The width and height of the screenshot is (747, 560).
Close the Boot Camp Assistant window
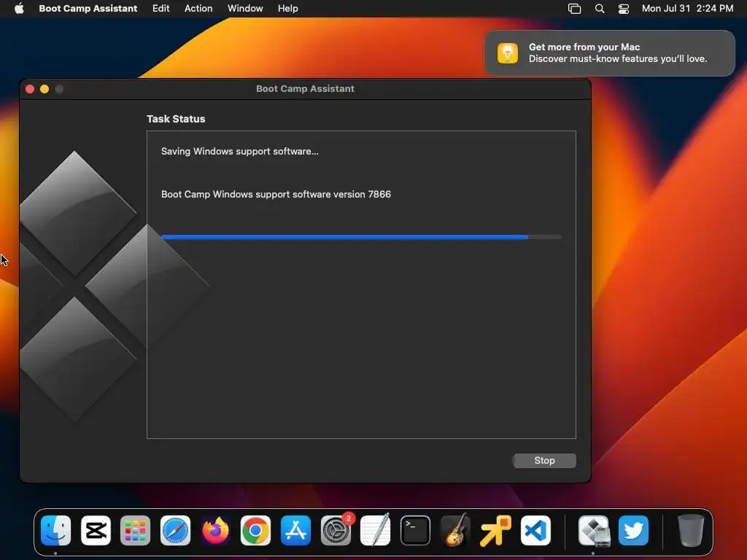pyautogui.click(x=30, y=89)
